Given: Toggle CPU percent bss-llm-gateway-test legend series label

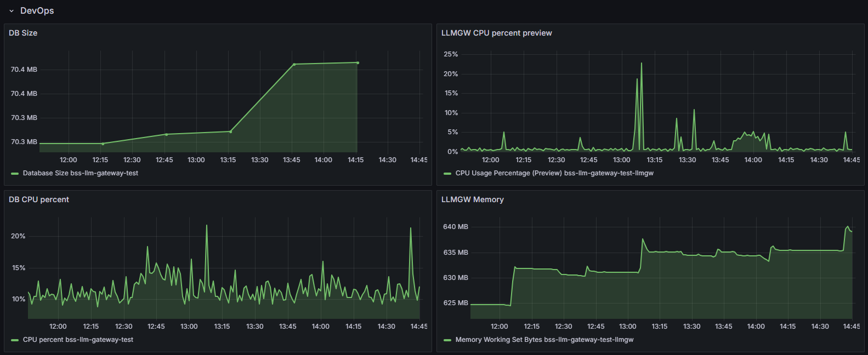Looking at the screenshot, I should point(78,340).
